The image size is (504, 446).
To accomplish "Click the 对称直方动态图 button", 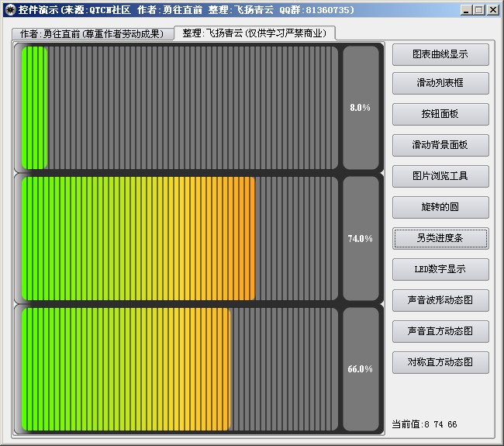I will [440, 362].
